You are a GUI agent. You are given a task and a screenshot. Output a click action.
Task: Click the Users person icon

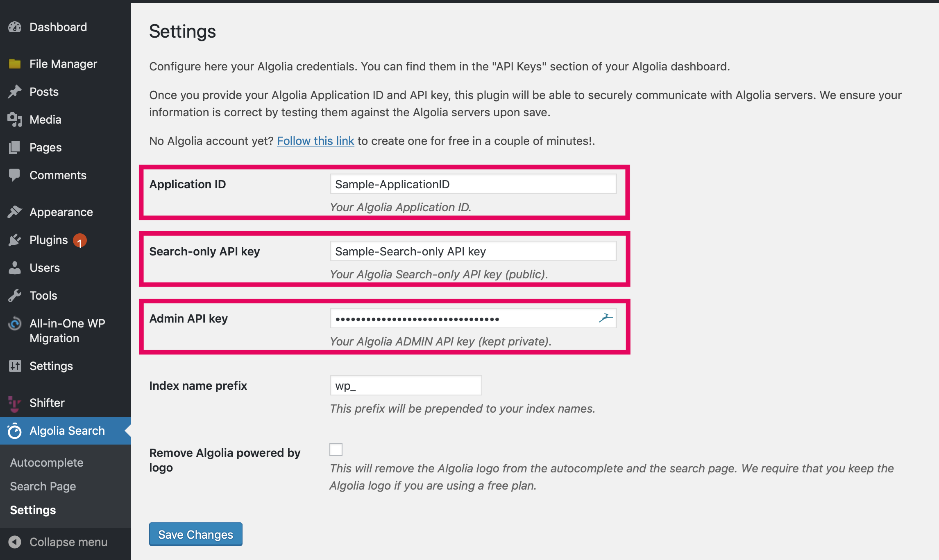click(x=15, y=268)
